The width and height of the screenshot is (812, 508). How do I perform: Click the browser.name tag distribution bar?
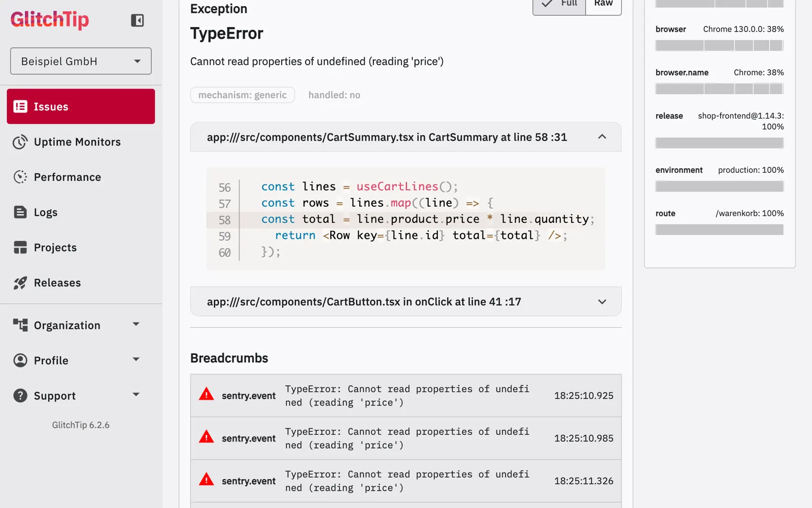tap(720, 89)
